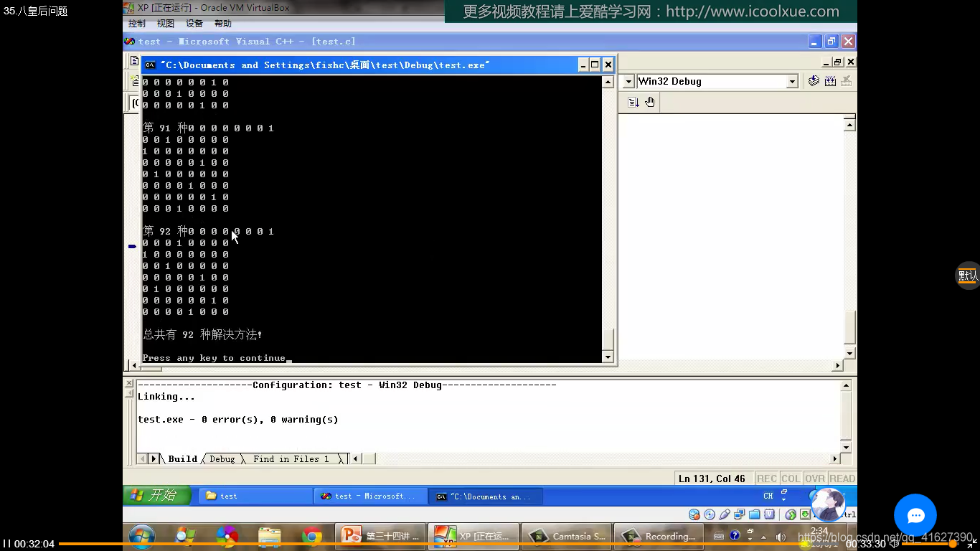Viewport: 980px width, 551px height.
Task: Click the console's vertical scroll thumb
Action: [608, 339]
